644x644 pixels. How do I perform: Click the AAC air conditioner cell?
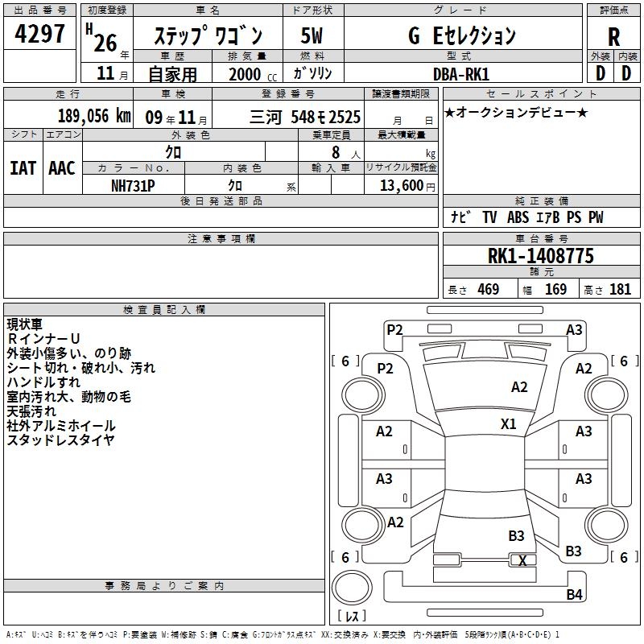click(x=62, y=168)
